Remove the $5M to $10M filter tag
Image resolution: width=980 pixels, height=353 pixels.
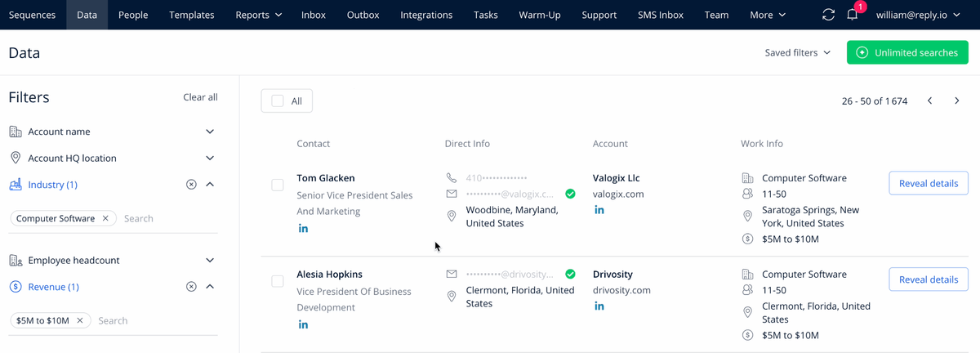click(79, 320)
